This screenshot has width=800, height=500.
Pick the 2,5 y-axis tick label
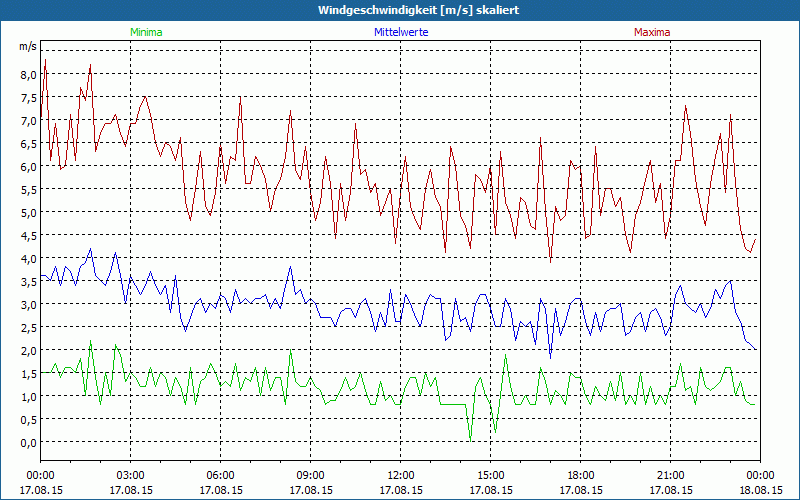click(x=27, y=327)
